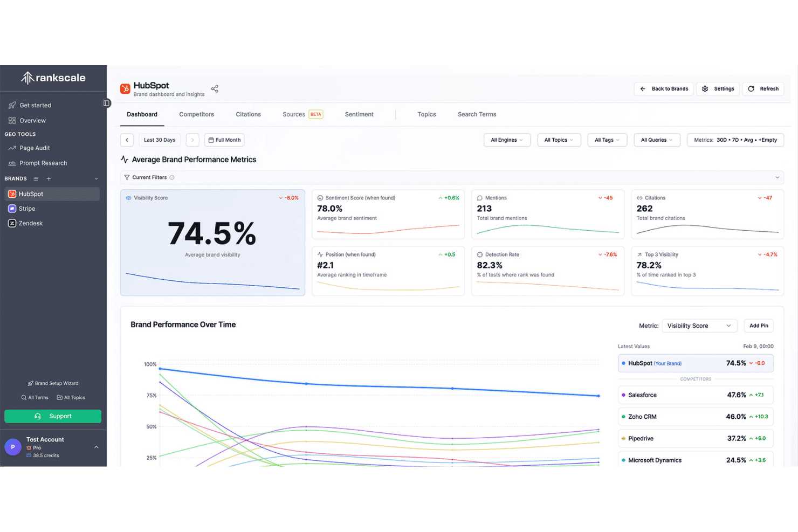
Task: Open the All Tags dropdown
Action: click(607, 140)
